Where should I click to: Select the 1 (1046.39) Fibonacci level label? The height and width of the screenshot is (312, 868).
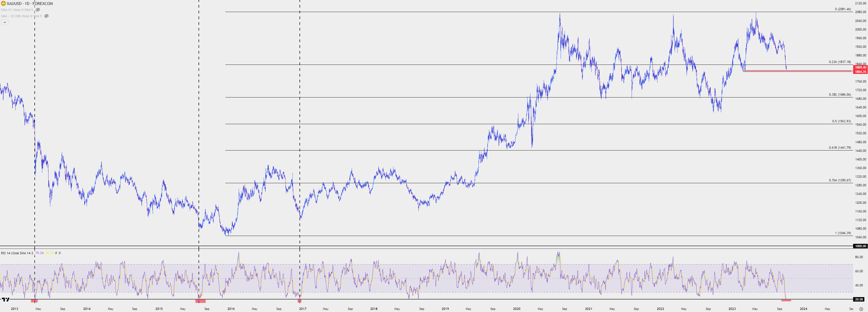843,233
